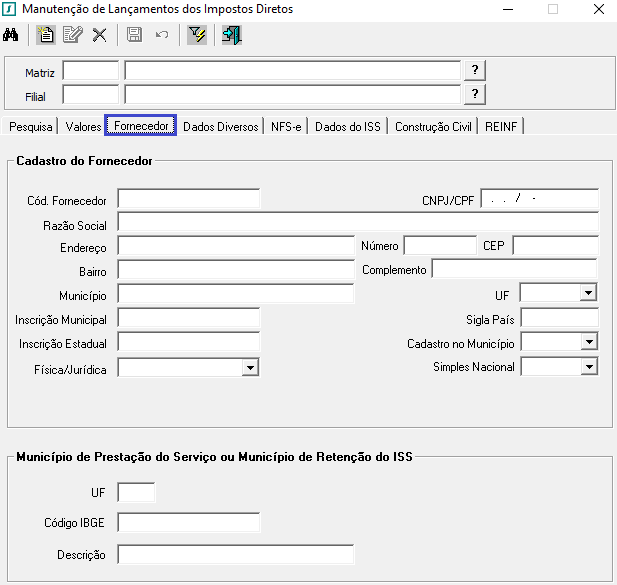
Task: Click the Matriz help question mark button
Action: point(475,70)
